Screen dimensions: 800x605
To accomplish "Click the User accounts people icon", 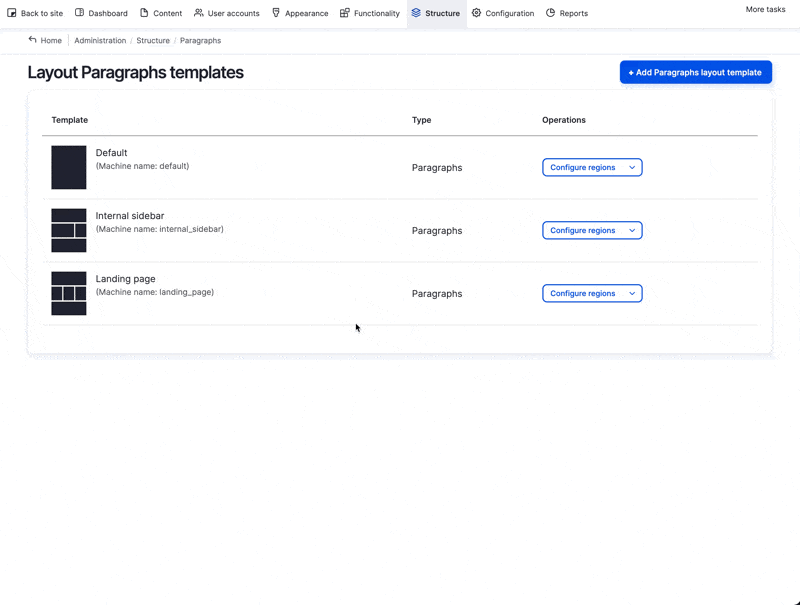I will (x=198, y=13).
